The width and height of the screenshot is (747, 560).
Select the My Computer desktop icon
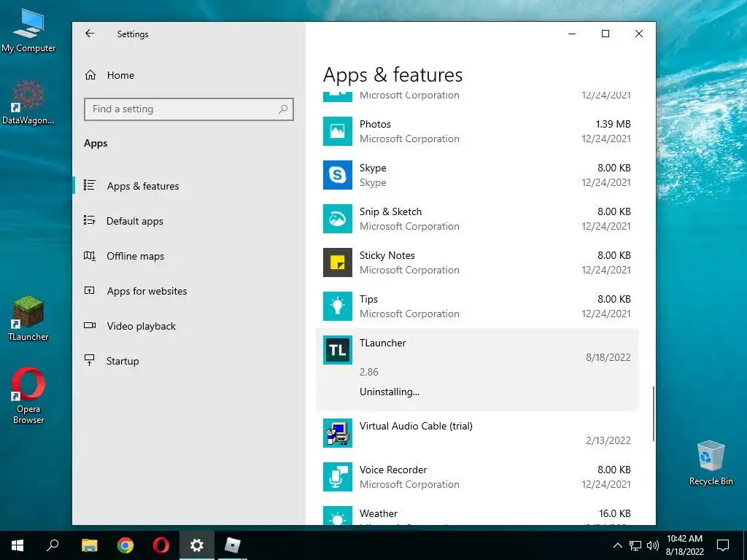28,31
